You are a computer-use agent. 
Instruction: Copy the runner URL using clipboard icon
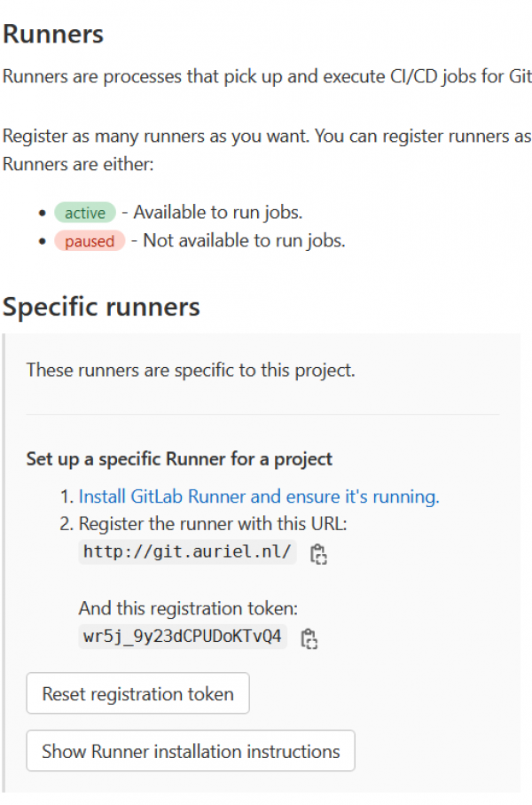tap(318, 554)
